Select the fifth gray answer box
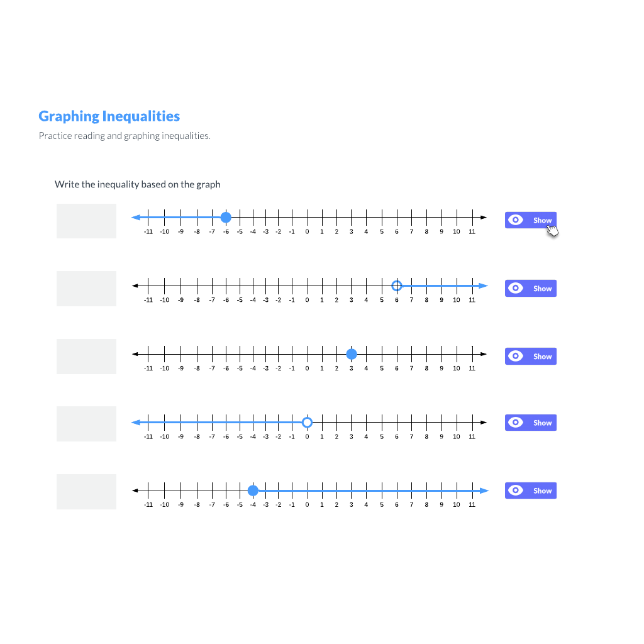644x644 pixels. click(x=86, y=492)
